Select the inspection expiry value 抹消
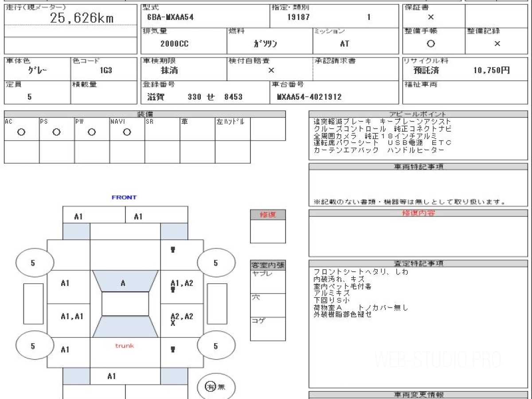This screenshot has width=532, height=399. point(169,70)
